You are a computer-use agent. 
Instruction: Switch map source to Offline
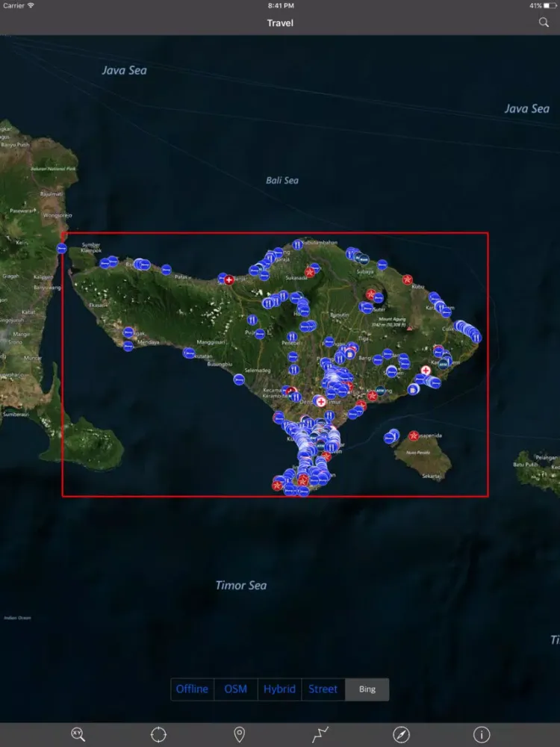pos(193,689)
